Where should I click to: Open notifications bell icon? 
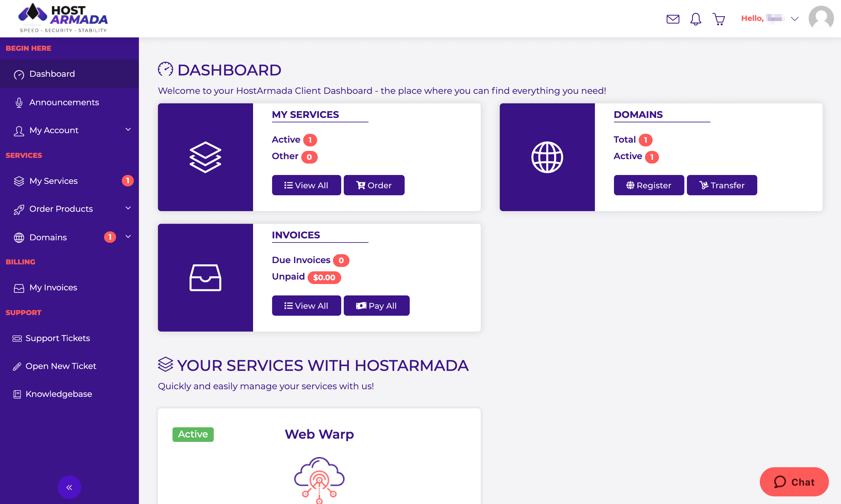point(695,19)
